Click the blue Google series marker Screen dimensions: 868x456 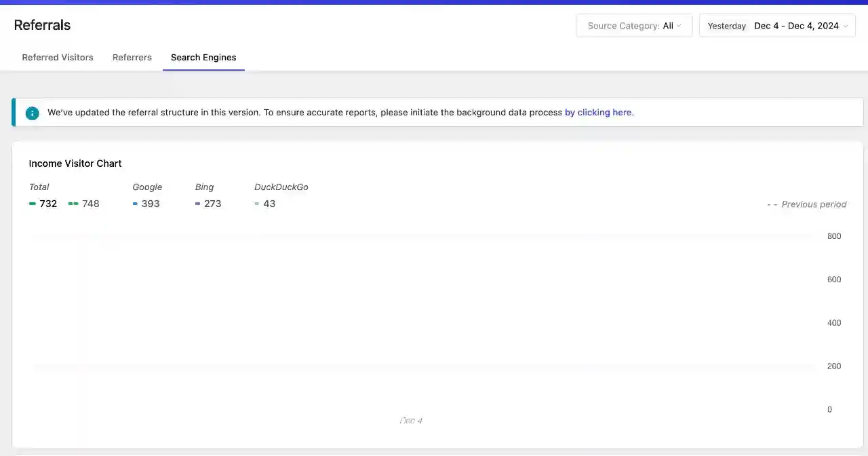click(x=135, y=204)
